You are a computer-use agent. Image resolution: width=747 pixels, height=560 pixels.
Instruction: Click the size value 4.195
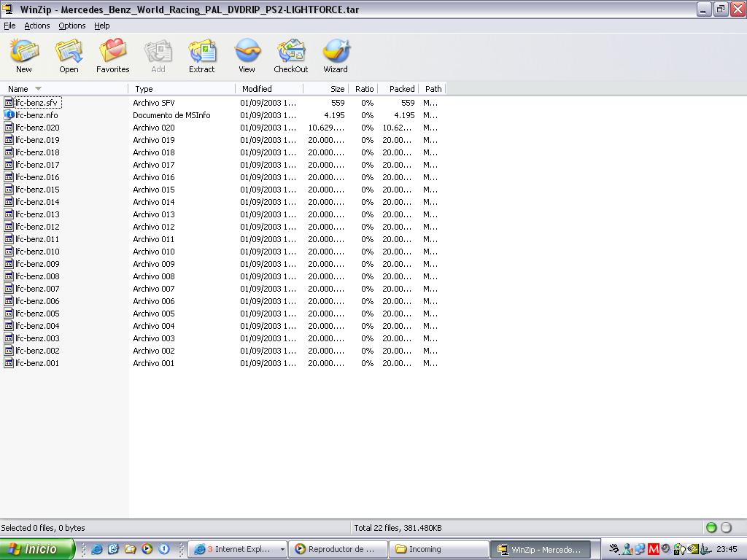pyautogui.click(x=333, y=115)
